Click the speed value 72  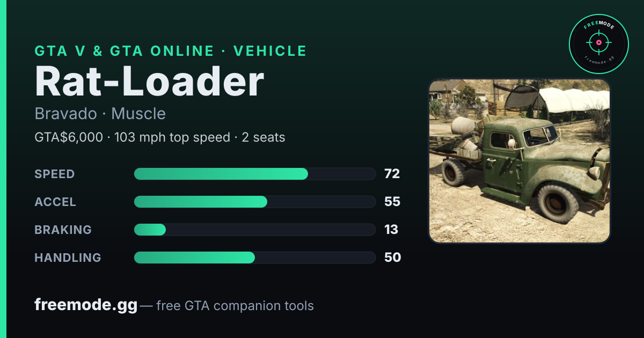point(392,174)
